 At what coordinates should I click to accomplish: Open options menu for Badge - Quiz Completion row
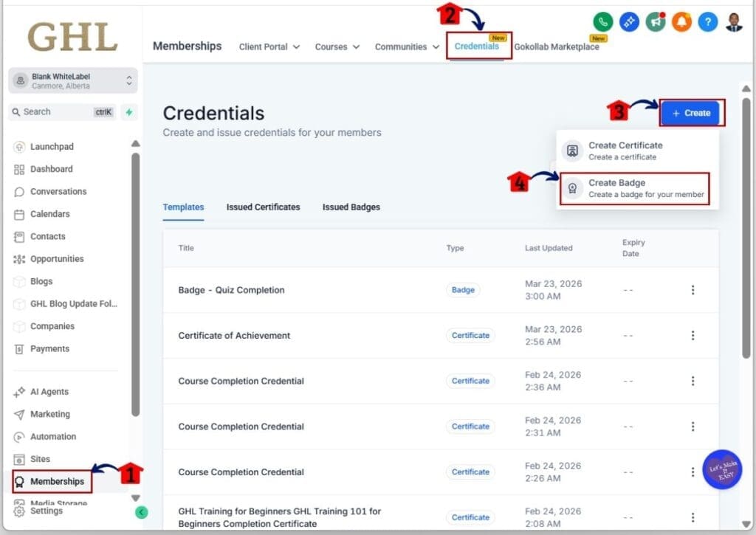(x=693, y=290)
